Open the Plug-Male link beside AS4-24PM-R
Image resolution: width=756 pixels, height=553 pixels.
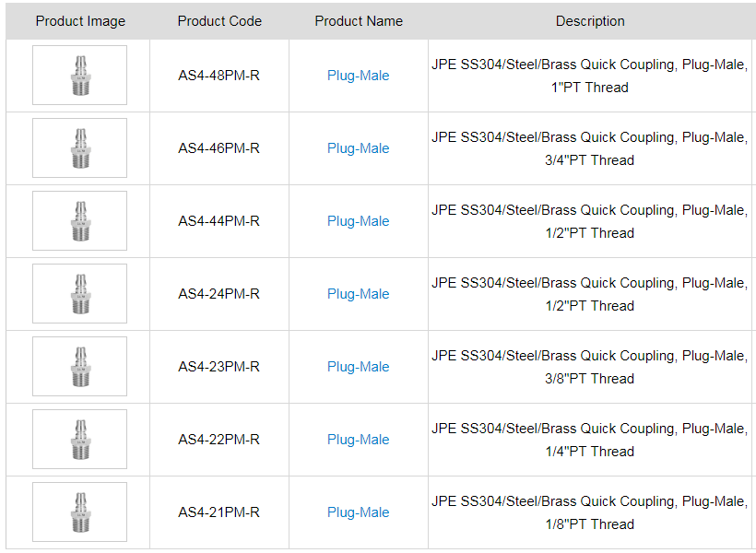358,294
